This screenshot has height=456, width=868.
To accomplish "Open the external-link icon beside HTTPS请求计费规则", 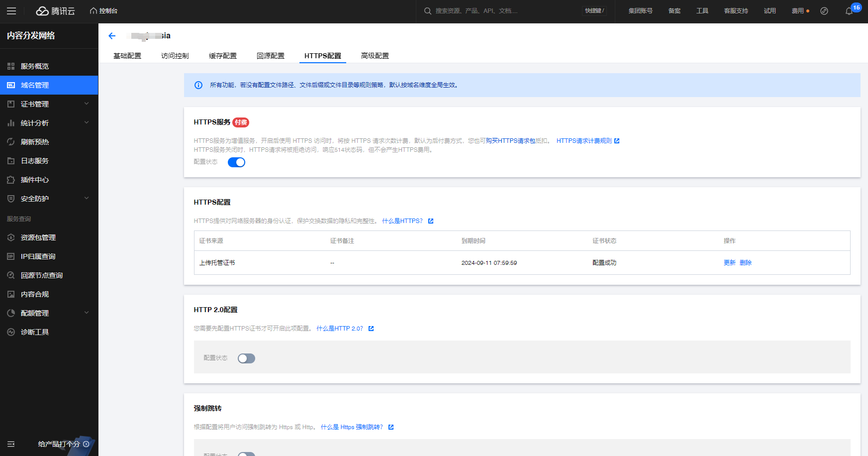I will [617, 141].
